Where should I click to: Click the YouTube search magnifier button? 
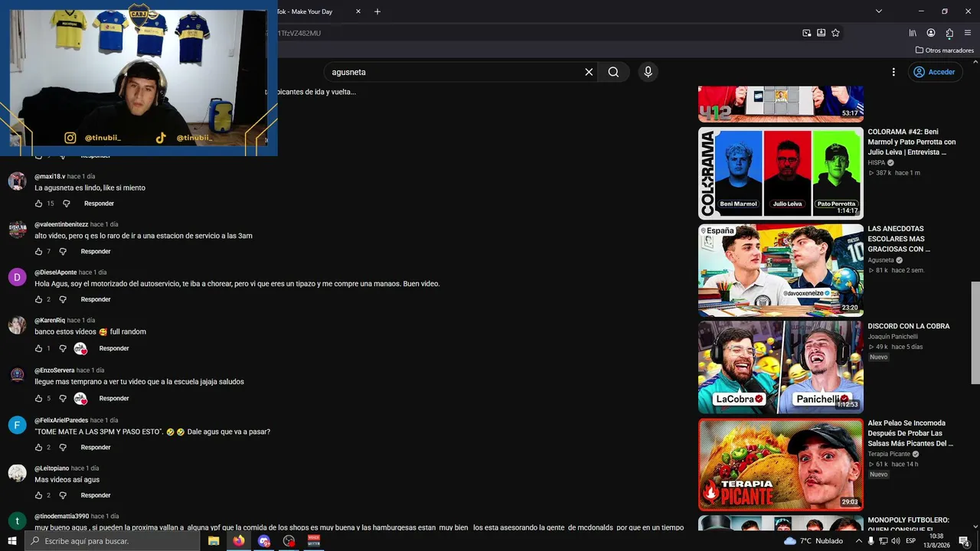tap(613, 72)
